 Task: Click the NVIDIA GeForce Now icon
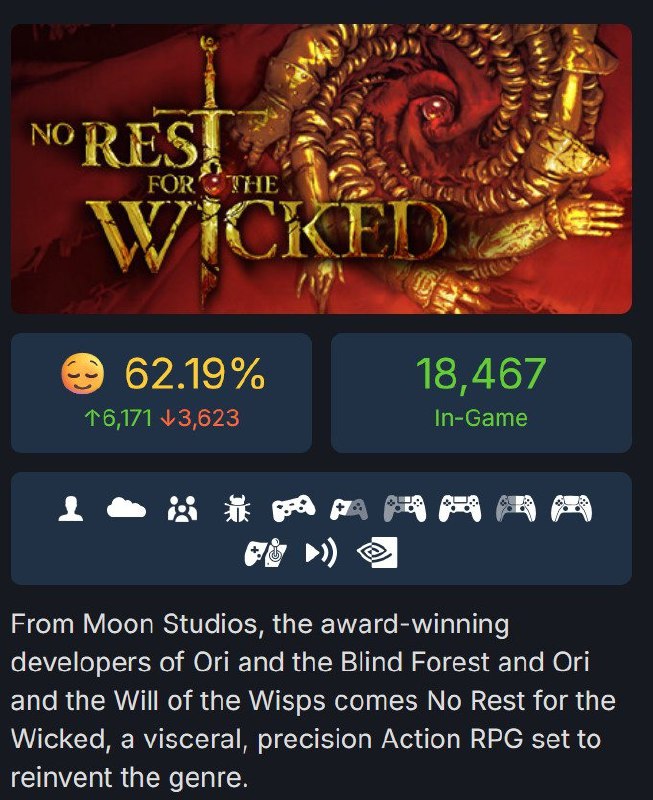pos(377,553)
